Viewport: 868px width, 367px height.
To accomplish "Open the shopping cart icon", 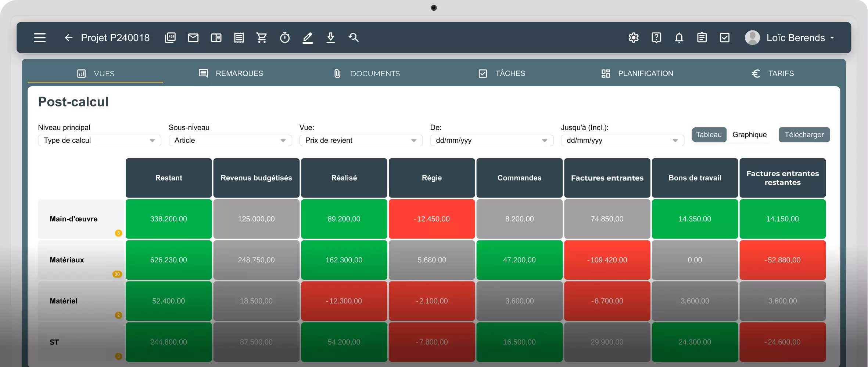I will [x=262, y=38].
